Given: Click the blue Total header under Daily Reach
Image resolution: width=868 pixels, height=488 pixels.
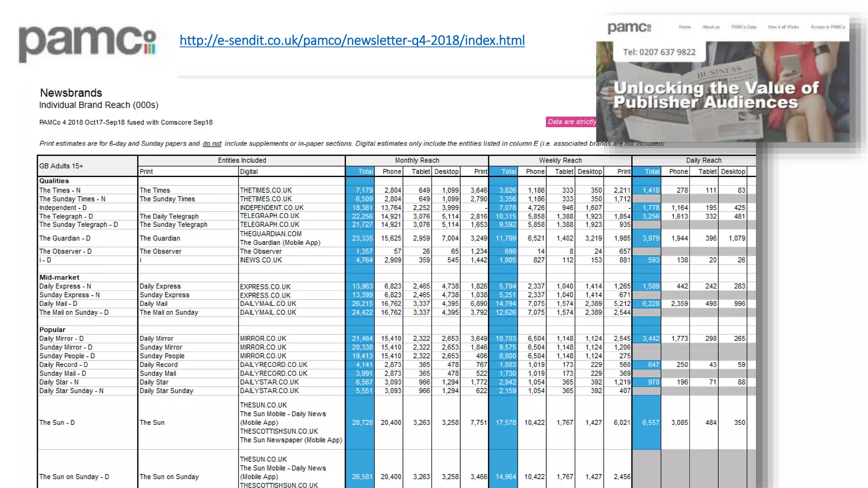Looking at the screenshot, I should click(646, 172).
